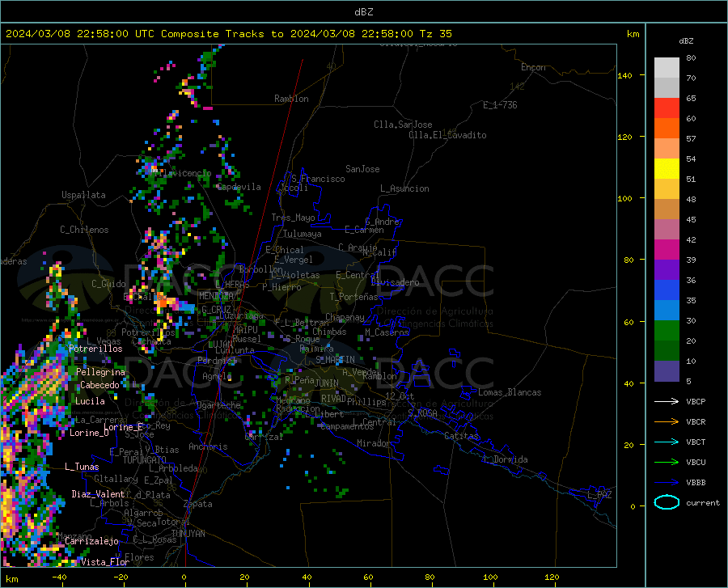Click the blue VBBB arrow legend icon
Viewport: 728px width, 588px height.
(x=667, y=482)
